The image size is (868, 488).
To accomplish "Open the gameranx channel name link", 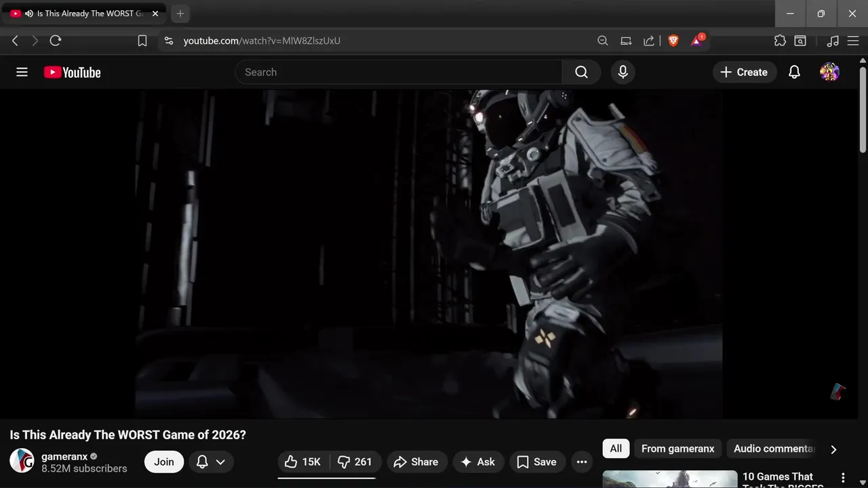I will [x=64, y=456].
